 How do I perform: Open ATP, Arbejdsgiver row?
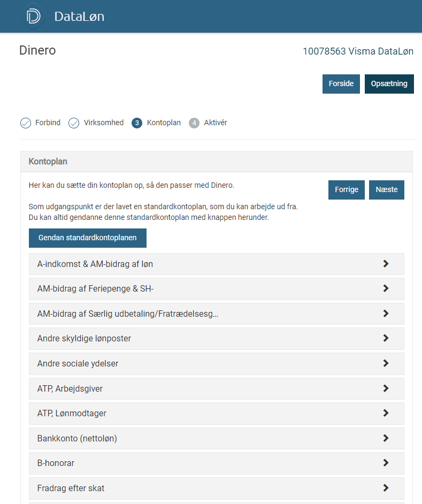pos(216,388)
